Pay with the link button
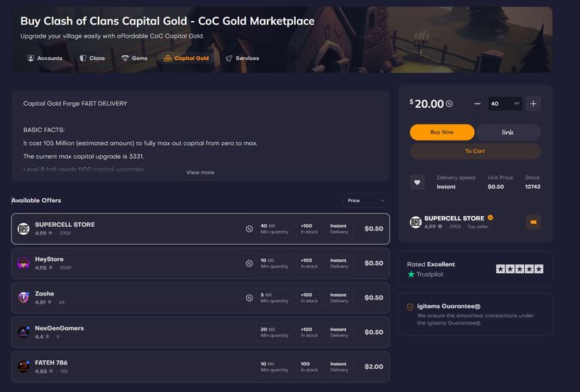This screenshot has height=392, width=580. pyautogui.click(x=508, y=132)
